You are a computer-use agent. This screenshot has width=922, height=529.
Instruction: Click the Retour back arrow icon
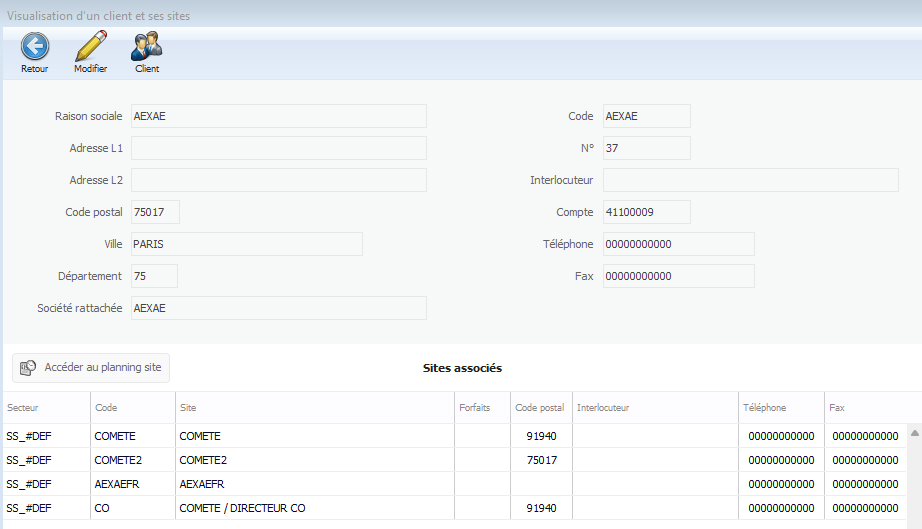pos(35,46)
